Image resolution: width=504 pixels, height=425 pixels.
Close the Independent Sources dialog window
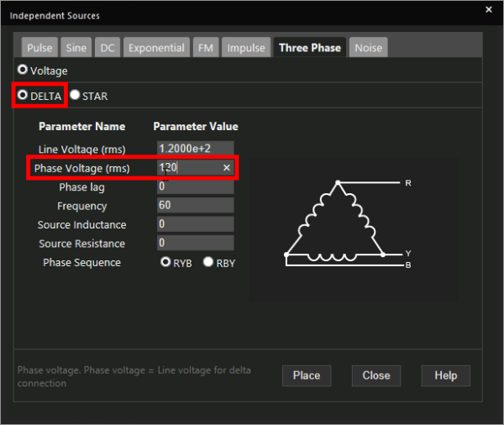[489, 9]
